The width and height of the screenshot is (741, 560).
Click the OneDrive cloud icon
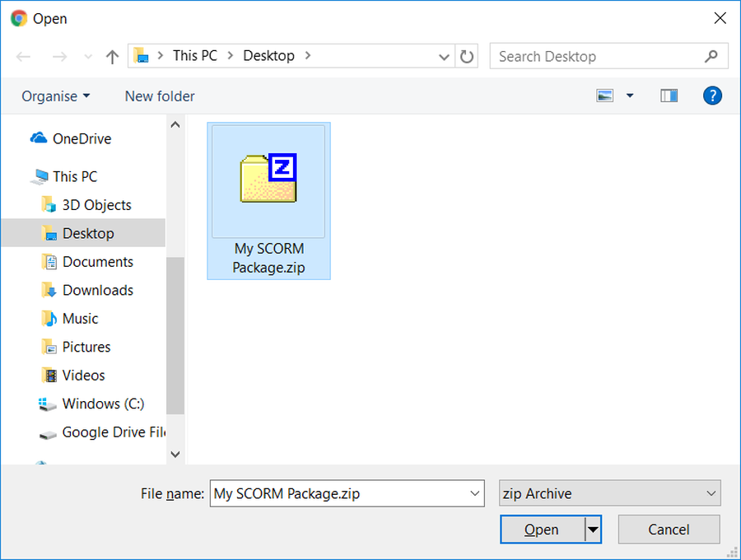pos(38,138)
